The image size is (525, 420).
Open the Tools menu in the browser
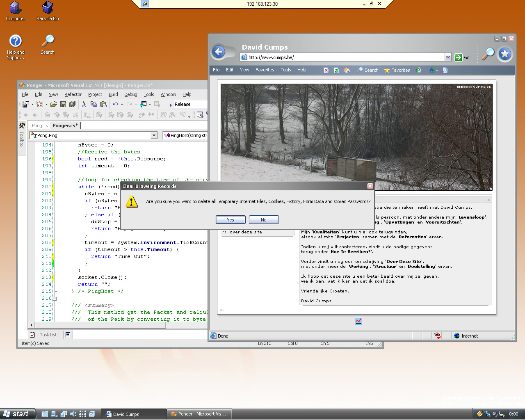click(x=285, y=70)
